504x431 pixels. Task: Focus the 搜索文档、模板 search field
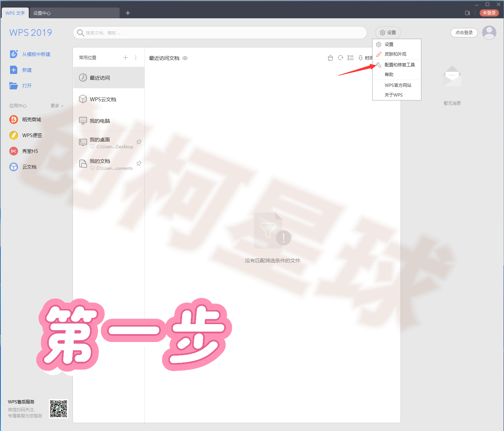coord(220,33)
